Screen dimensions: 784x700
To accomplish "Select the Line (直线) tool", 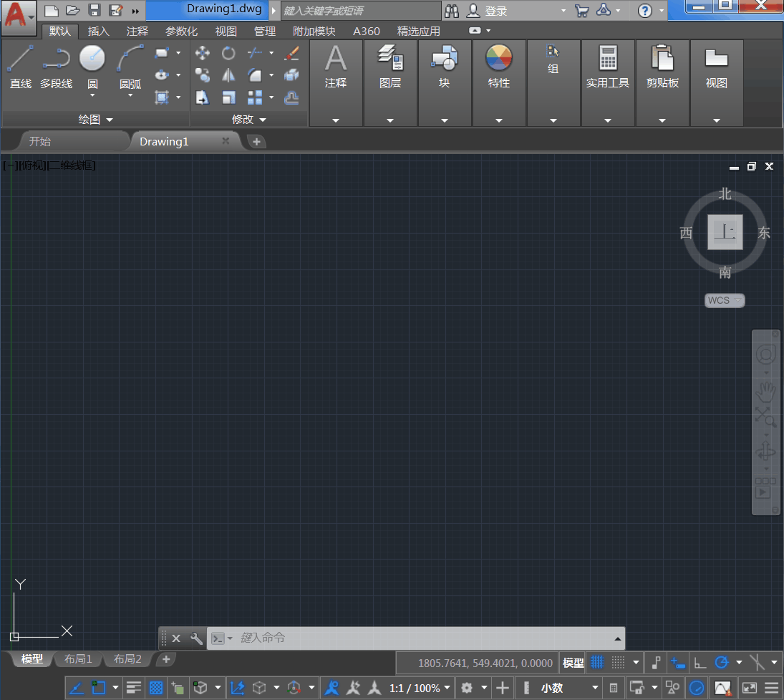I will point(20,66).
